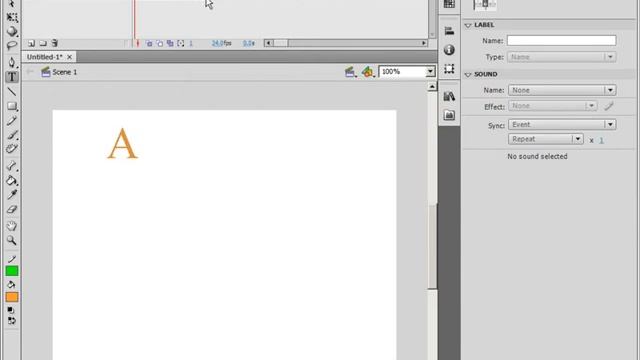This screenshot has height=360, width=640.
Task: Open the Repeat dropdown
Action: (x=545, y=139)
